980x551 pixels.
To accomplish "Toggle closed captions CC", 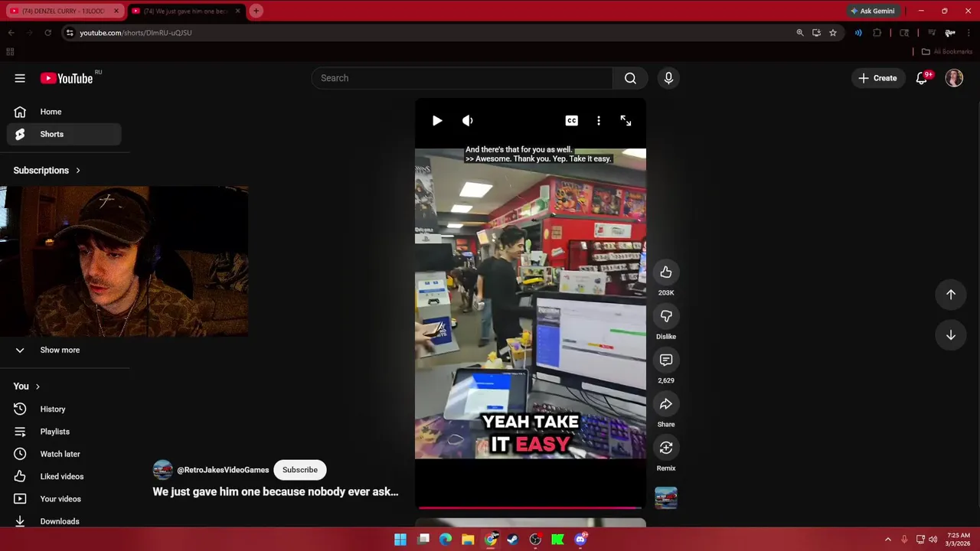I will (572, 121).
